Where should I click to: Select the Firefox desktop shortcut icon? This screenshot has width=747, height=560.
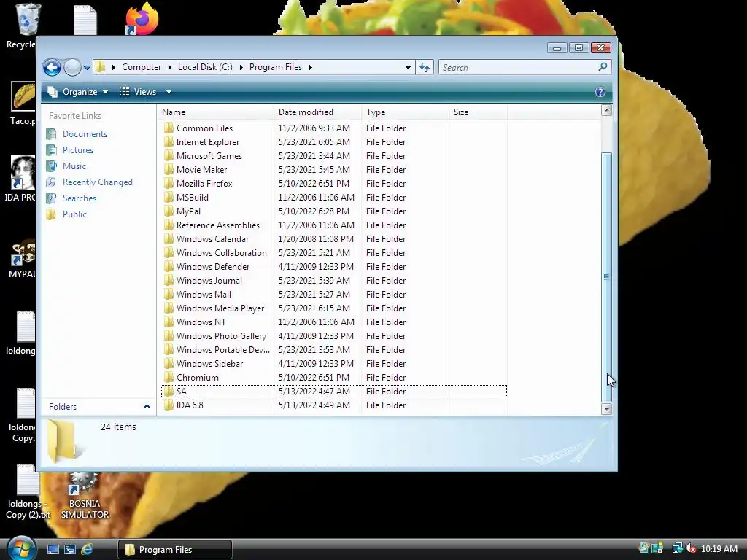[142, 18]
